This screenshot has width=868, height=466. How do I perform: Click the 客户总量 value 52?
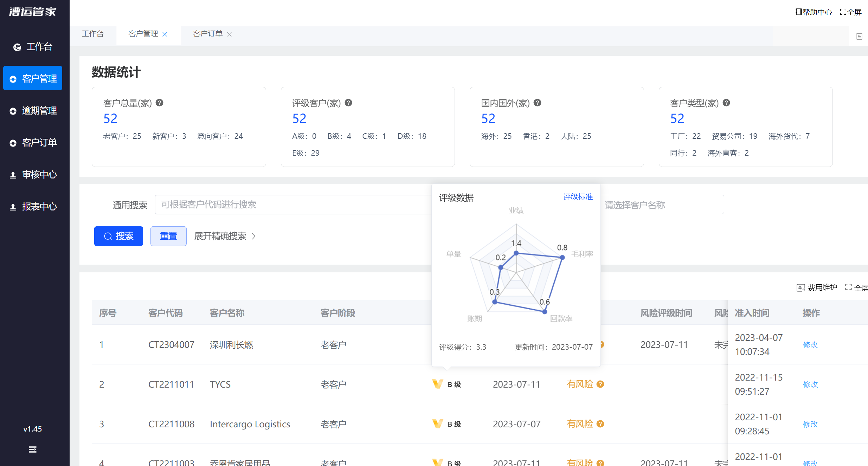[110, 119]
